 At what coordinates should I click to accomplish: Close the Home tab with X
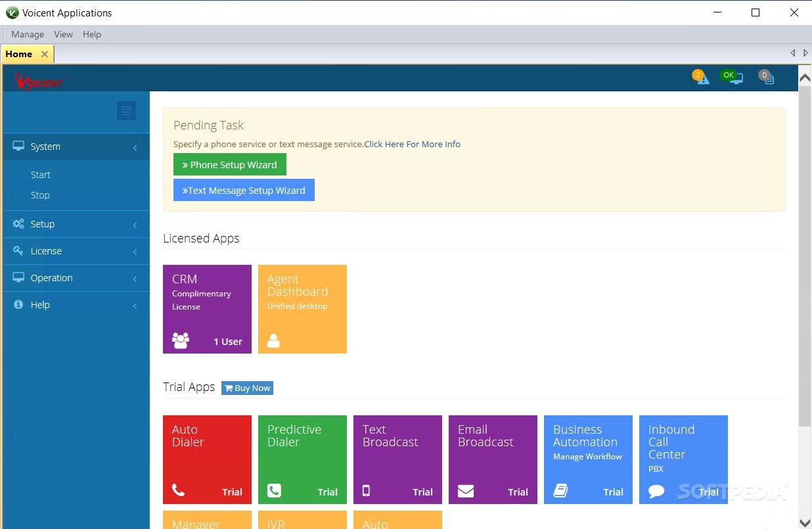coord(45,54)
